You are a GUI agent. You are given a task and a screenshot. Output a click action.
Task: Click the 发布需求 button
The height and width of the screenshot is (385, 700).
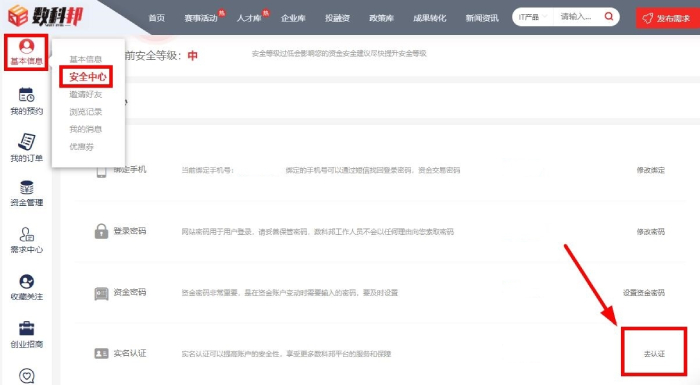coord(667,18)
